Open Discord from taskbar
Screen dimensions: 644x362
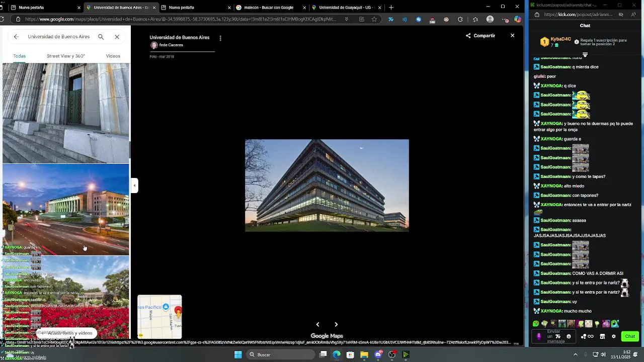click(378, 354)
